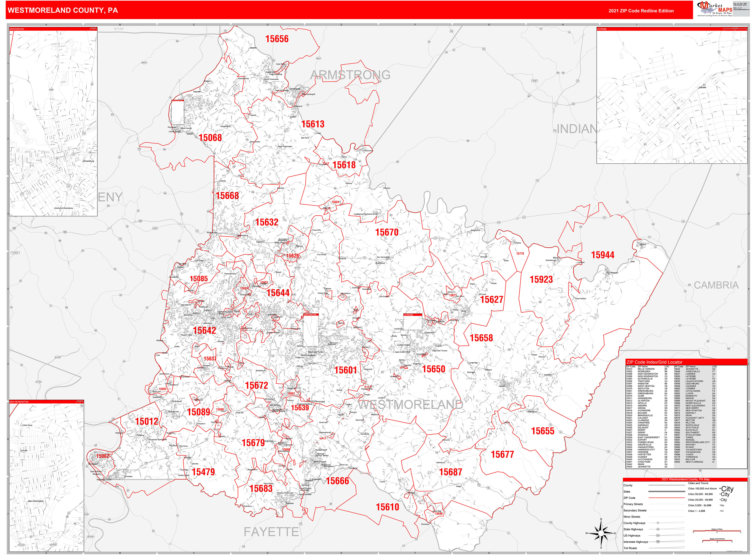Screen dimensions: 756x555
Task: Click the Interstate Highways shield symbol in the legend
Action: (658, 542)
